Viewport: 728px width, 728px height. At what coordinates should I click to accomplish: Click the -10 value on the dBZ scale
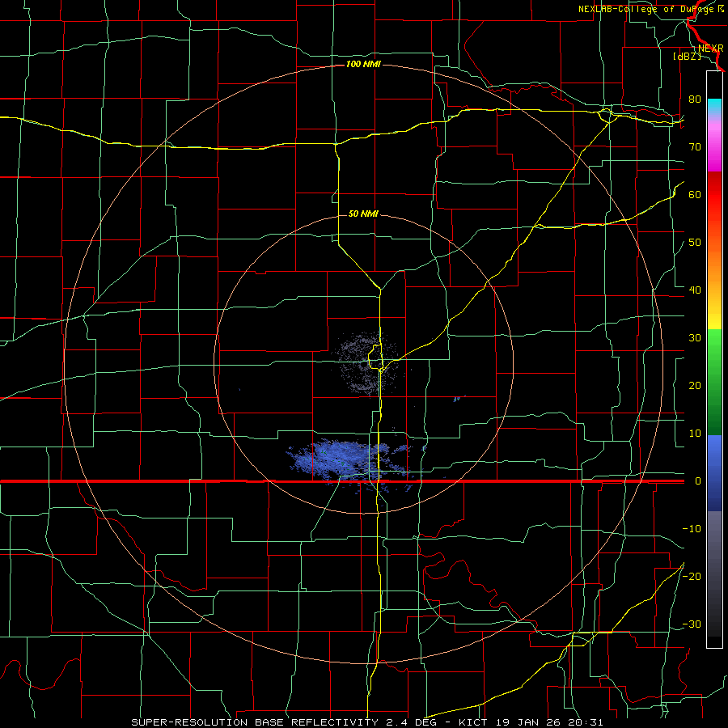tap(692, 528)
